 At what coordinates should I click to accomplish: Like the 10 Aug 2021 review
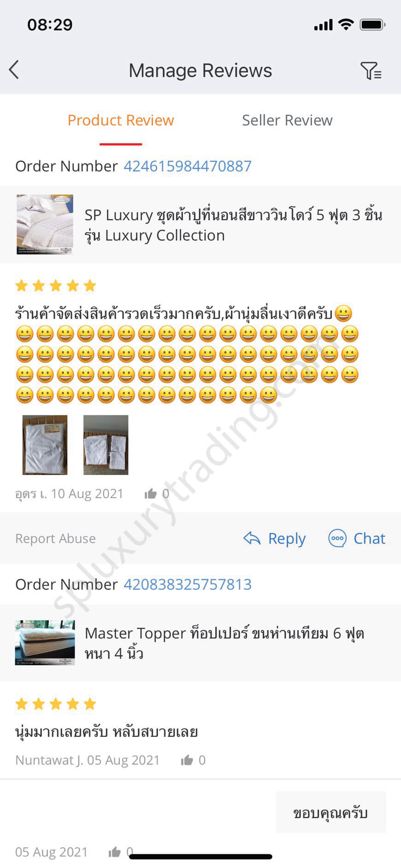click(x=150, y=494)
